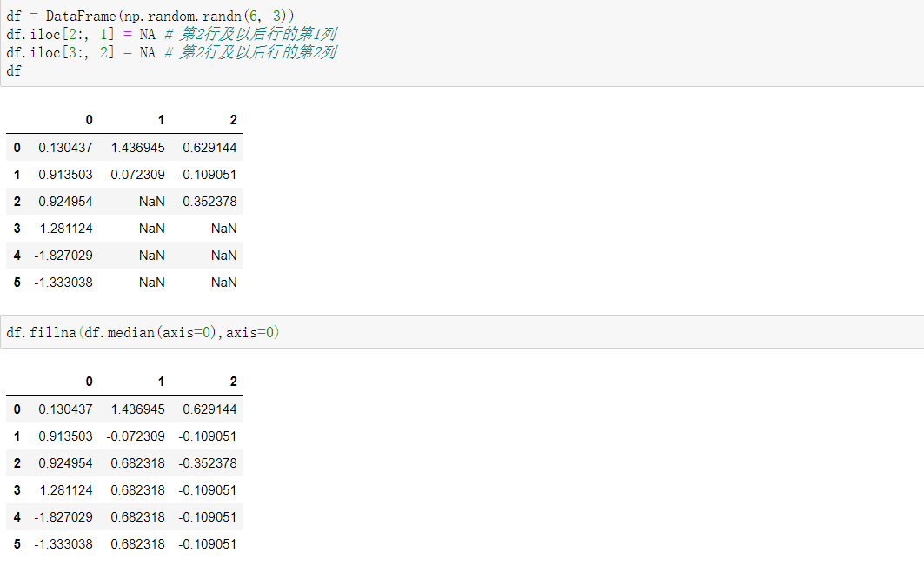This screenshot has width=924, height=572.
Task: Focus the df.fillna(df.median(axis=0),axis=0) code cell
Action: click(462, 332)
